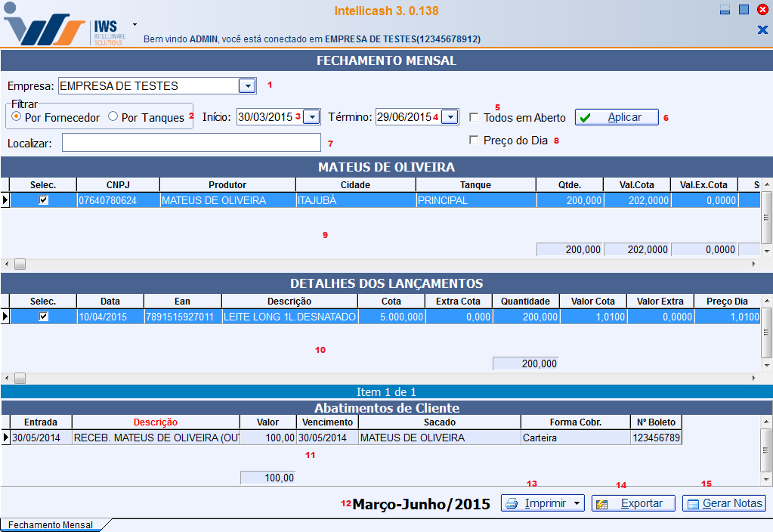Enable the Preço do Dia checkbox
This screenshot has height=532, width=773.
[474, 140]
